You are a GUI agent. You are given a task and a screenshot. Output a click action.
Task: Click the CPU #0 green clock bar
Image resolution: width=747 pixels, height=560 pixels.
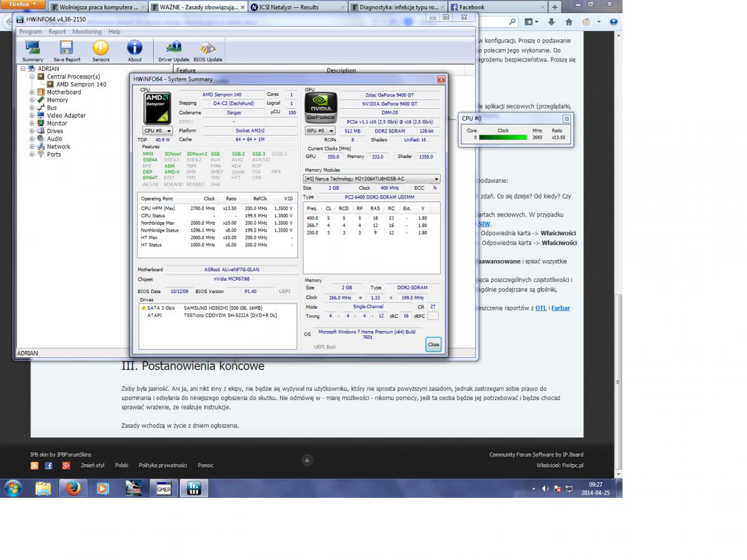[x=503, y=138]
